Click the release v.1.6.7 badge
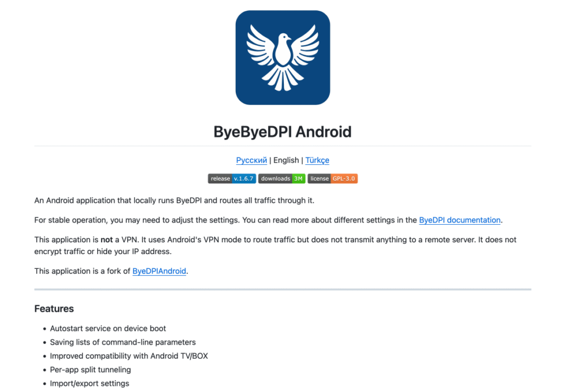Screen dimensions: 579x392 (232, 178)
